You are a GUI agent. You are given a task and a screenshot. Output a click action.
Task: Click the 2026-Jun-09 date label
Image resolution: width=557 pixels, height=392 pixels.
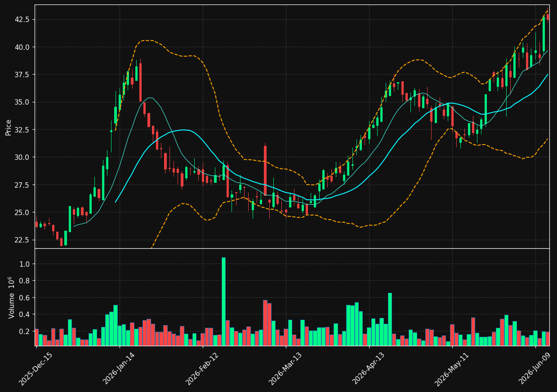(535, 369)
